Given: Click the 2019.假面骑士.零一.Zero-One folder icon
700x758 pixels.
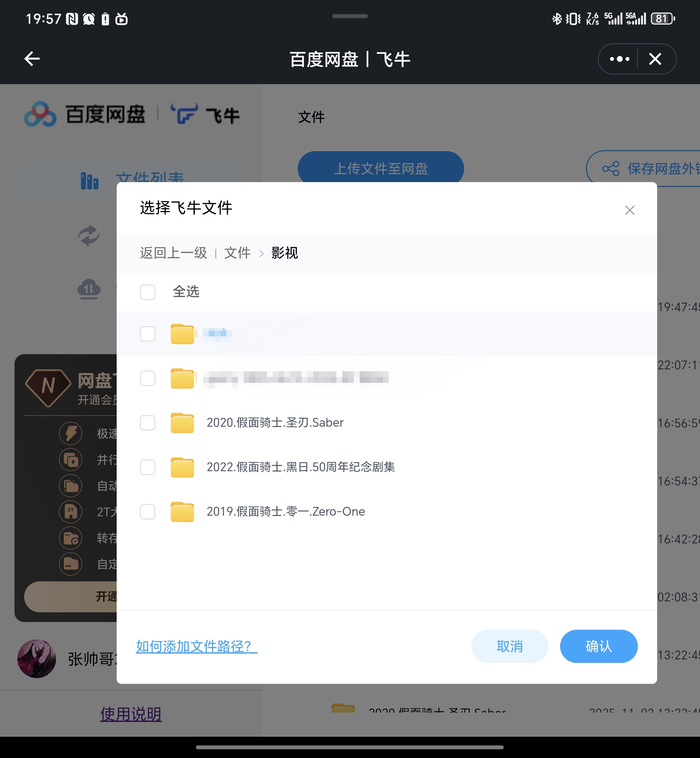Looking at the screenshot, I should [182, 512].
